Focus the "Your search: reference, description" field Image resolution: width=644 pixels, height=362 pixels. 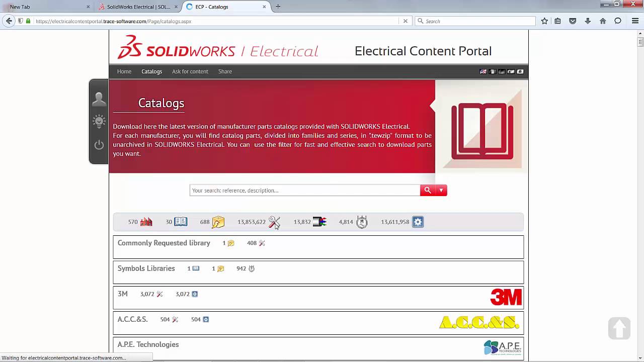tap(305, 190)
